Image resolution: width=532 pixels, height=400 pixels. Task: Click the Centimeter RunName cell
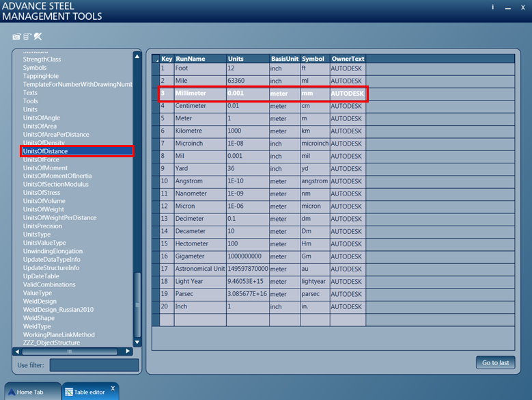point(200,106)
